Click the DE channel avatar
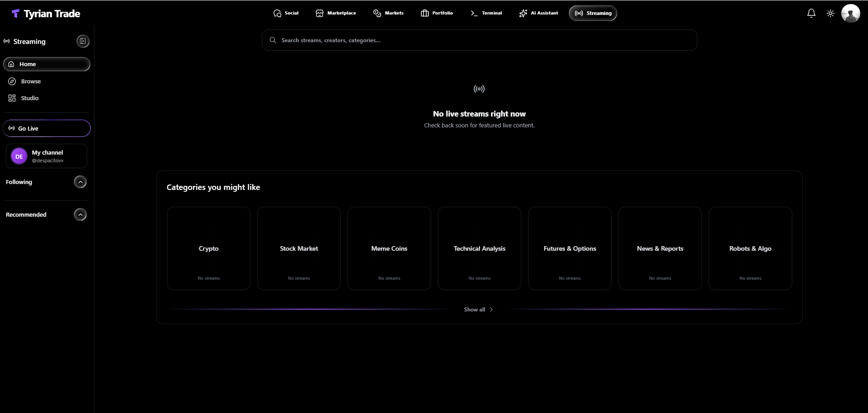Screen dimensions: 868x413 pos(19,156)
